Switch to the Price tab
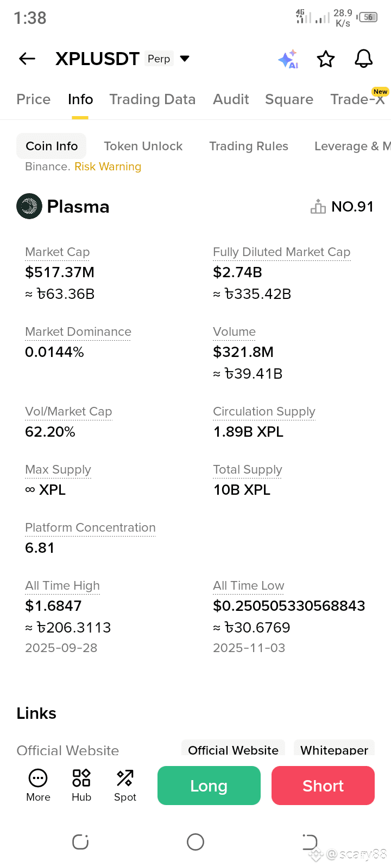Image resolution: width=391 pixels, height=868 pixels. pos(34,99)
